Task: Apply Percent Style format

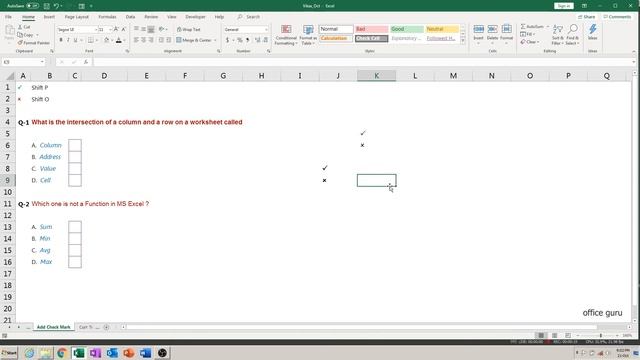Action: coord(240,40)
